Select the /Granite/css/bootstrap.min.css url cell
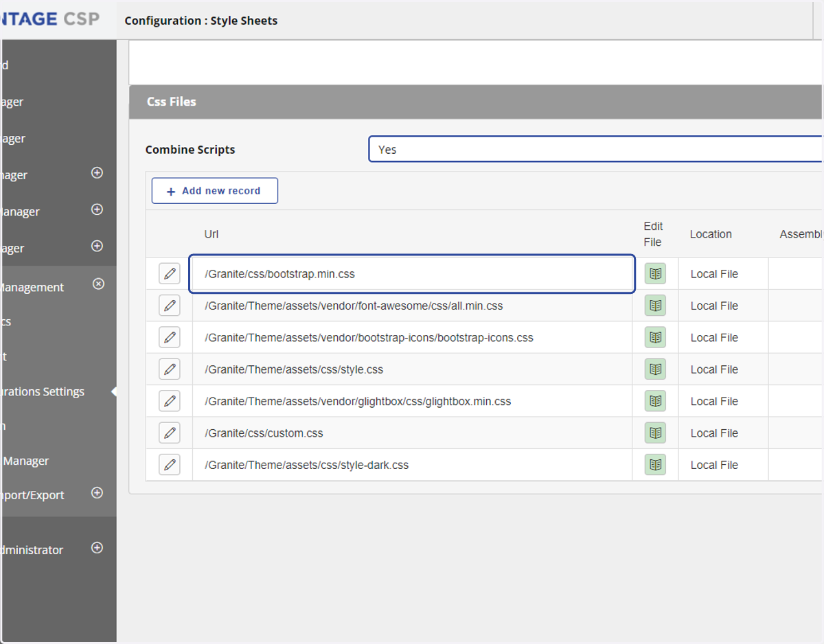The height and width of the screenshot is (644, 824). tap(411, 274)
